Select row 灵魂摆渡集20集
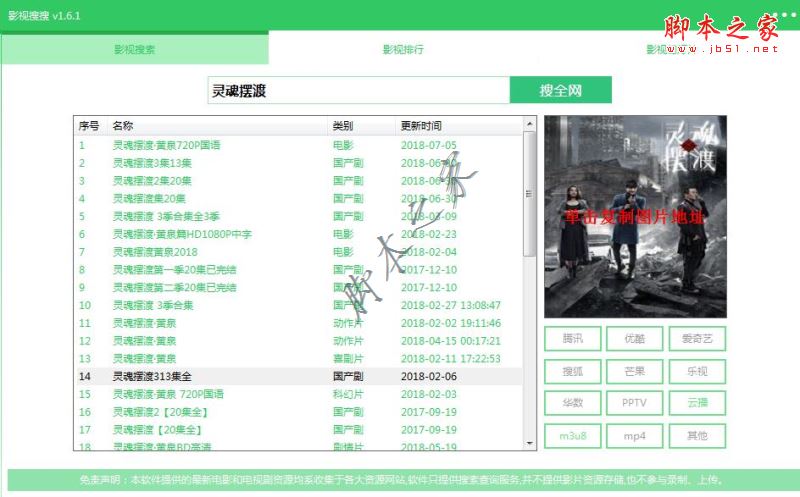The image size is (800, 497). 298,198
